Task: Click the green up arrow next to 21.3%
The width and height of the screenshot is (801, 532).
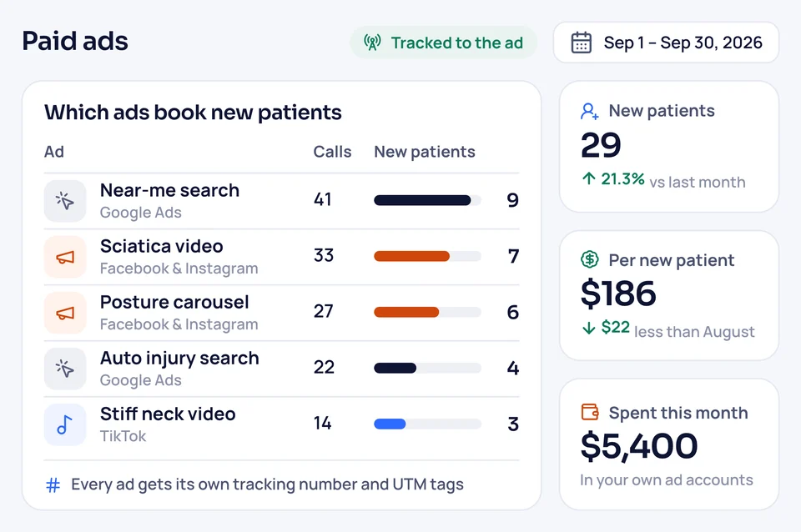Action: 588,178
